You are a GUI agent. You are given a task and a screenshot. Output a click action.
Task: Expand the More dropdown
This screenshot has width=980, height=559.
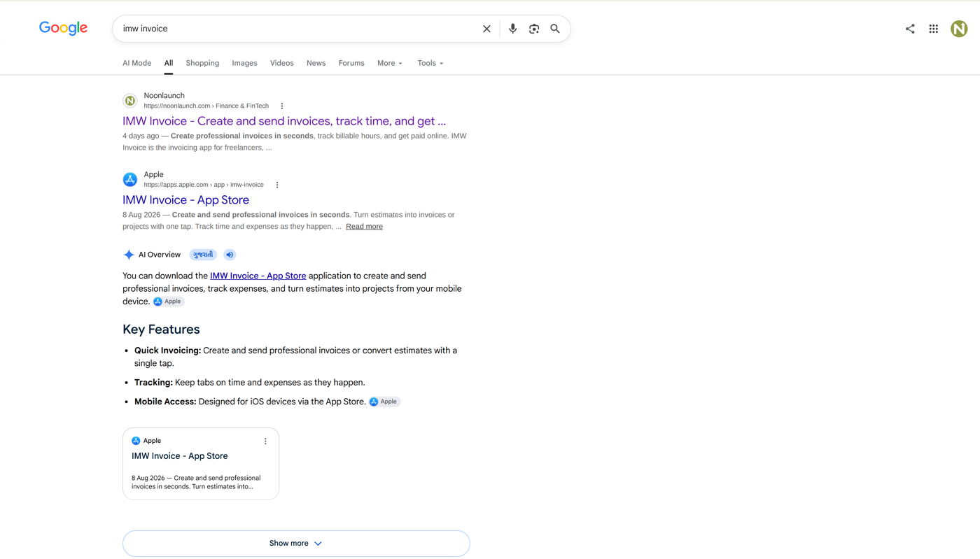[390, 63]
